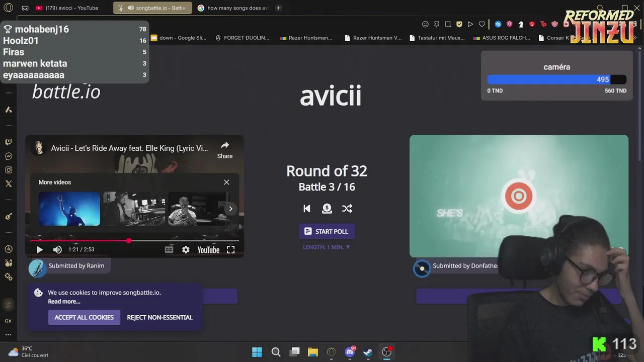The image size is (644, 362).
Task: Seek the YouTube video progress bar
Action: coord(135,241)
